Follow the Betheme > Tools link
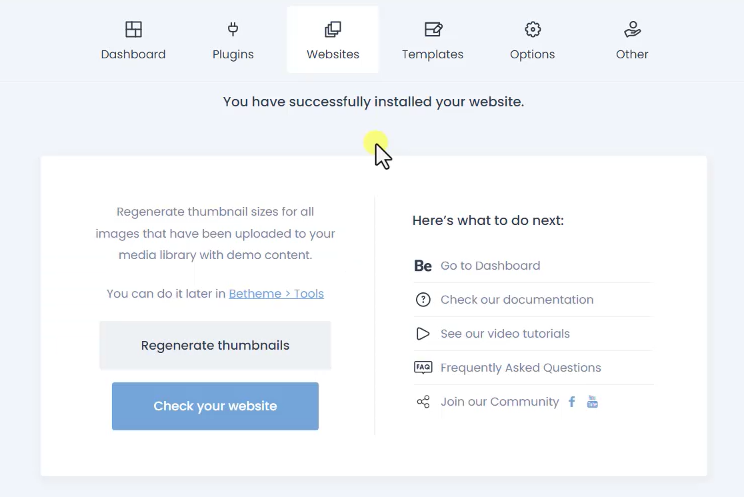 (276, 294)
